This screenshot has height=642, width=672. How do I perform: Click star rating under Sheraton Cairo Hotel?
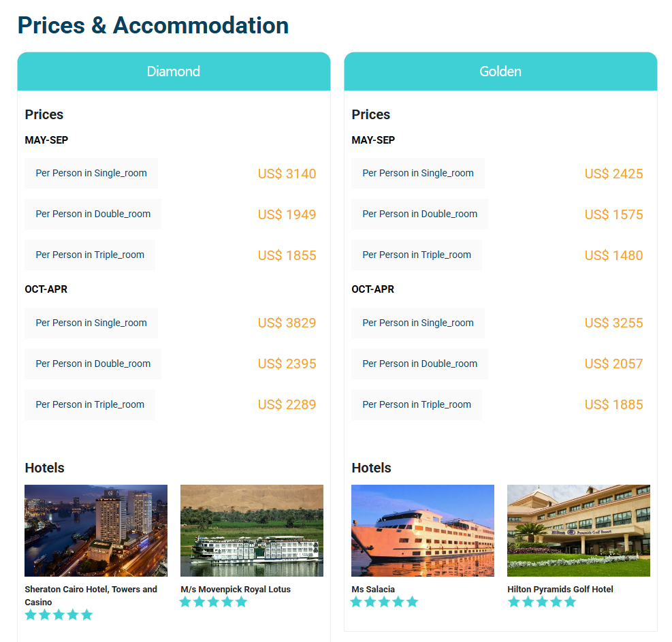point(59,615)
